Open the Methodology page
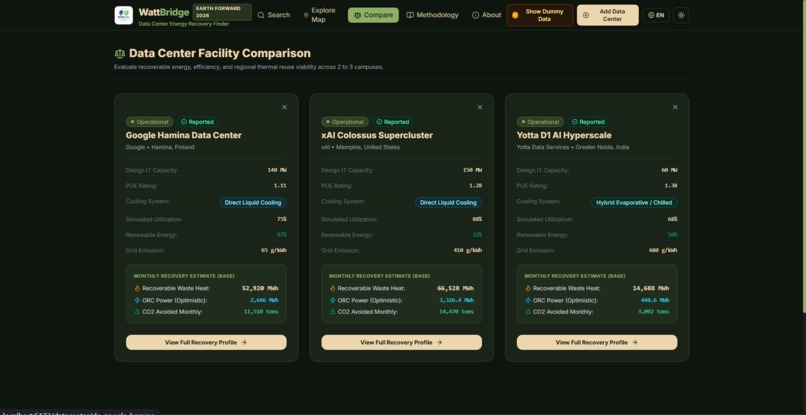The height and width of the screenshot is (415, 806). (x=432, y=15)
